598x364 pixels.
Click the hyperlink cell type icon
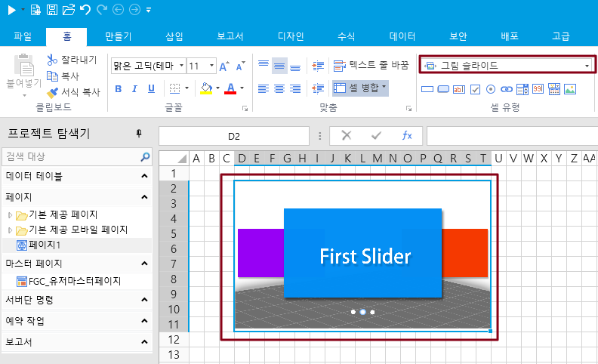[507, 89]
